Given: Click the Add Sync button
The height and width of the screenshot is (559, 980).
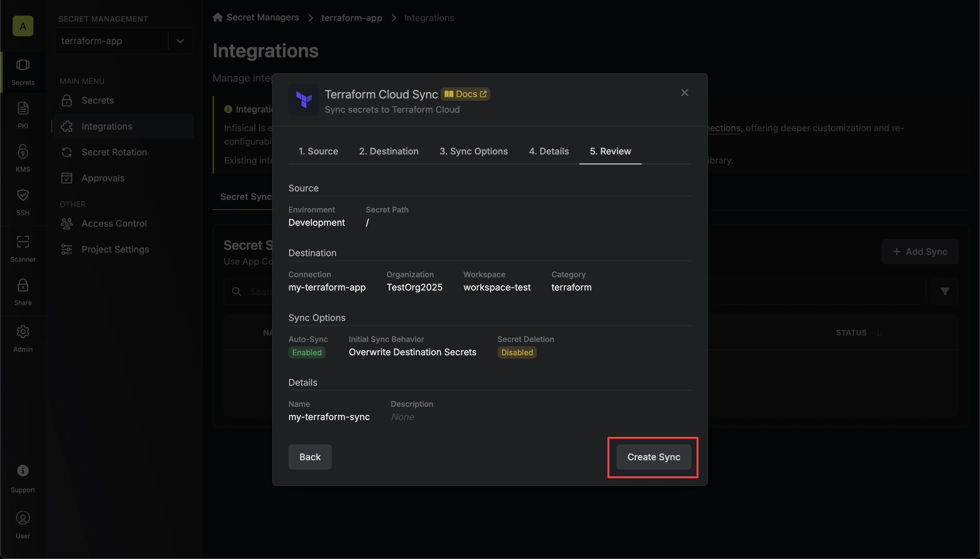Looking at the screenshot, I should (x=920, y=252).
